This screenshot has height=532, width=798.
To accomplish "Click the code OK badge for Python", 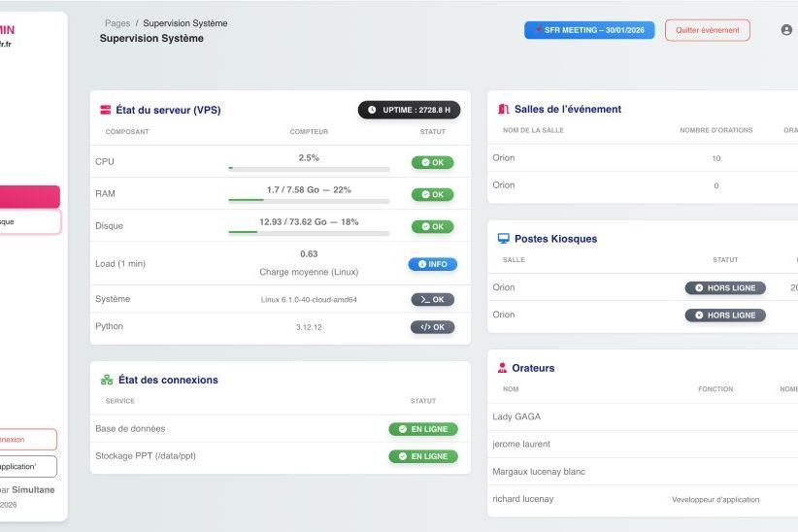I will (x=432, y=327).
